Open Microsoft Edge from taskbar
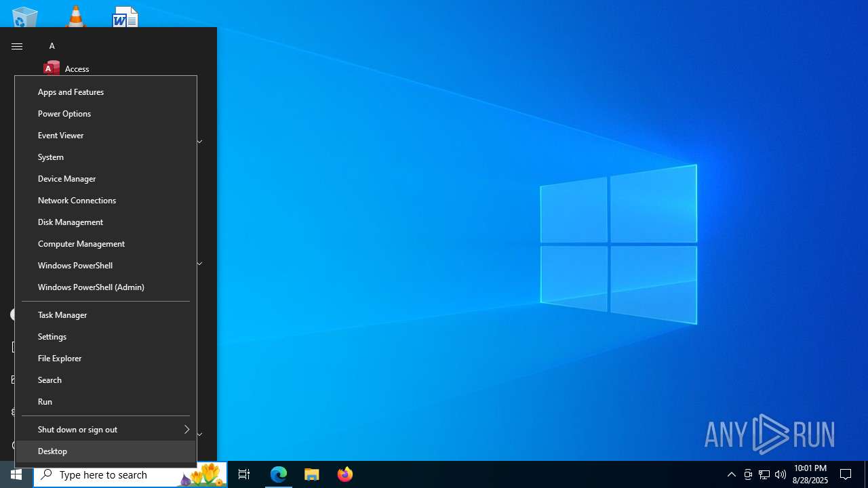The image size is (868, 488). [279, 474]
